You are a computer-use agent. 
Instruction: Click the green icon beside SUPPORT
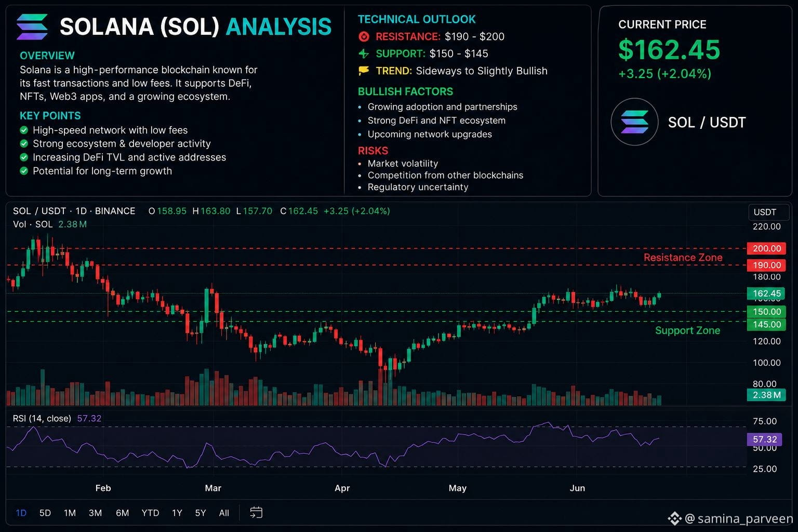364,54
